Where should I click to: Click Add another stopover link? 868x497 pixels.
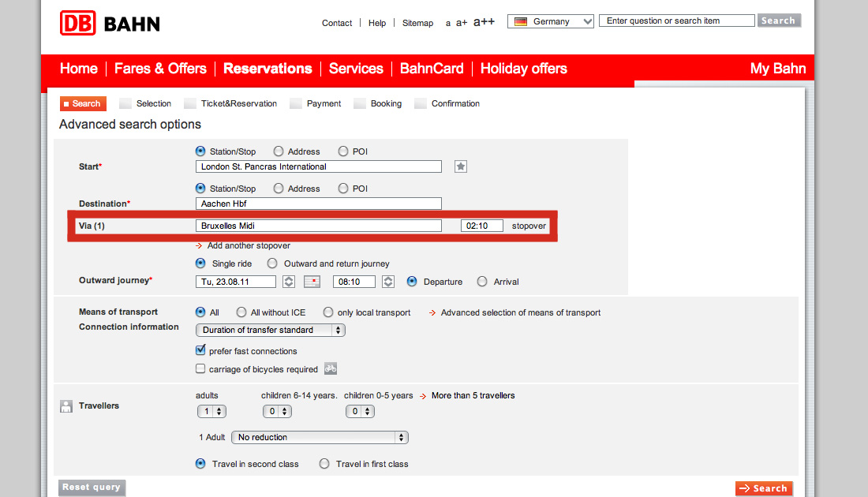point(248,245)
